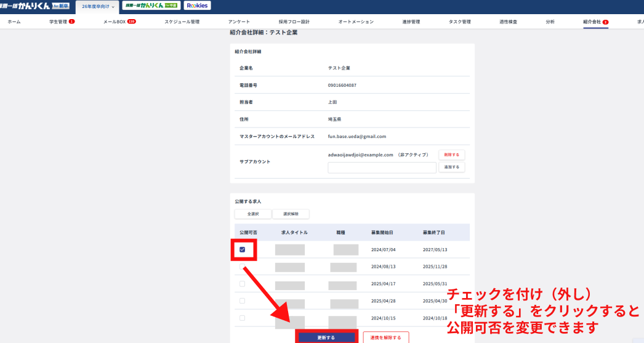
Task: Go to the ホーム tab
Action: pyautogui.click(x=14, y=22)
